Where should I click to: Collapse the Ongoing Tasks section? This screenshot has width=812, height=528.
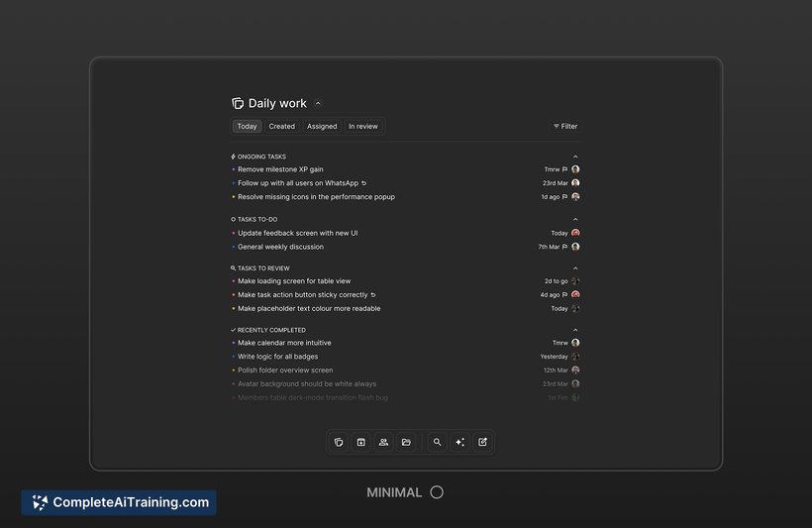point(575,157)
